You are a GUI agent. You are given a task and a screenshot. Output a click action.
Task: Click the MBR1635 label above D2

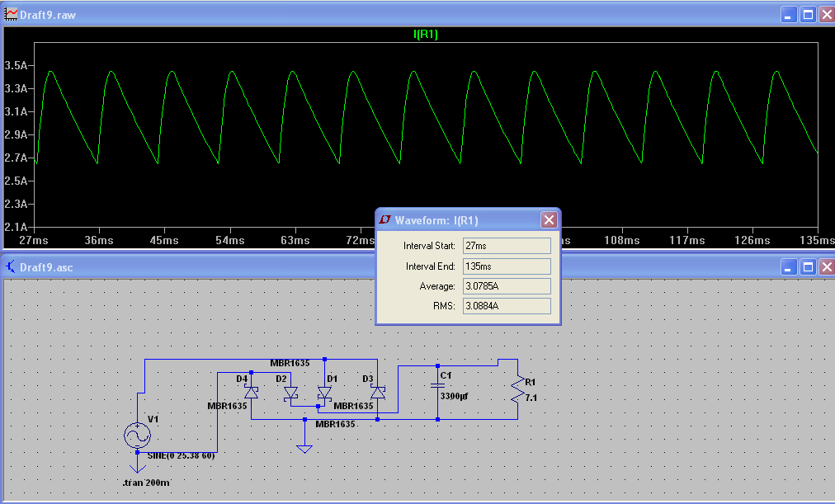[290, 363]
